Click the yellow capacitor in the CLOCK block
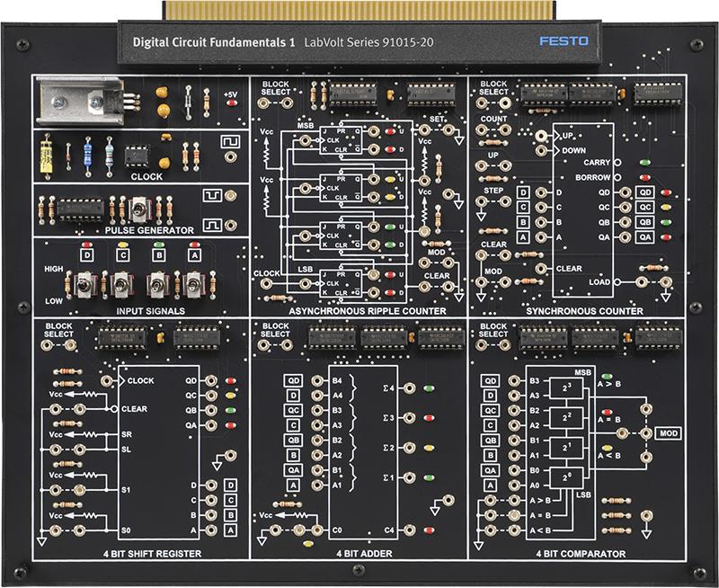719x588 pixels. 47,155
